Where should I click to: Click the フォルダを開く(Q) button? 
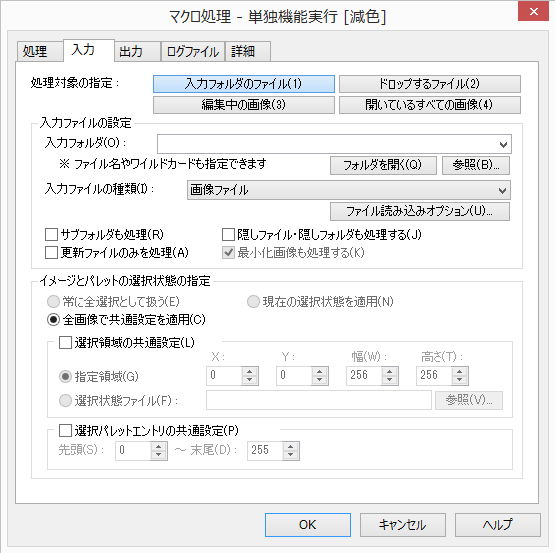[383, 165]
